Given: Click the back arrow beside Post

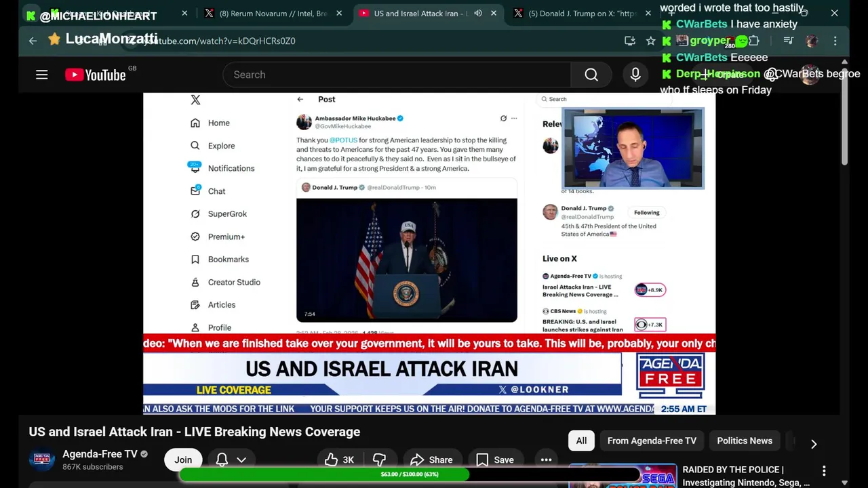Looking at the screenshot, I should [x=300, y=99].
